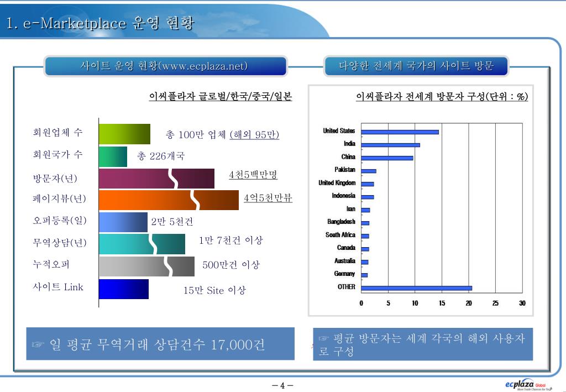Screen dimensions: 566x392
Task: Click the underlined text '(해외 95만)'
Action: pos(254,135)
